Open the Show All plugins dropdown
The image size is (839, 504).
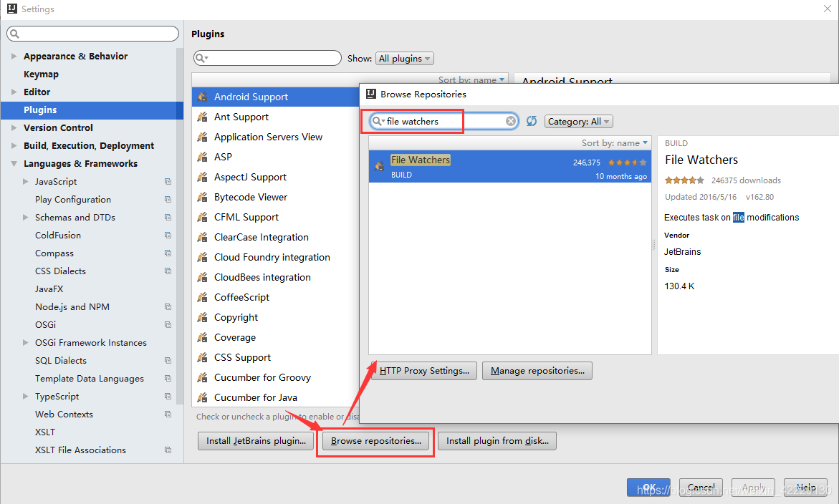405,58
